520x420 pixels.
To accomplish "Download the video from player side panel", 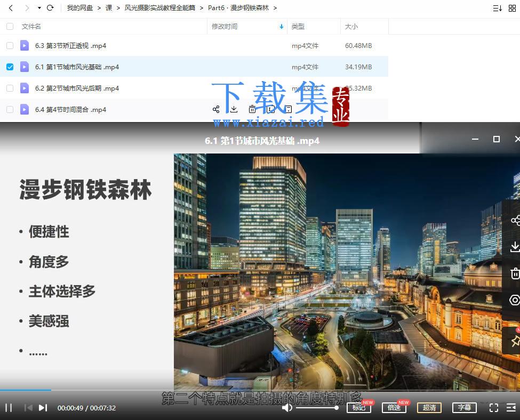I will [515, 247].
